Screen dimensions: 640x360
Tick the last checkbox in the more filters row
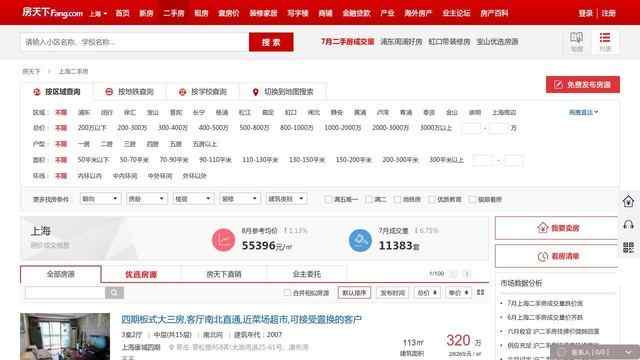point(472,199)
